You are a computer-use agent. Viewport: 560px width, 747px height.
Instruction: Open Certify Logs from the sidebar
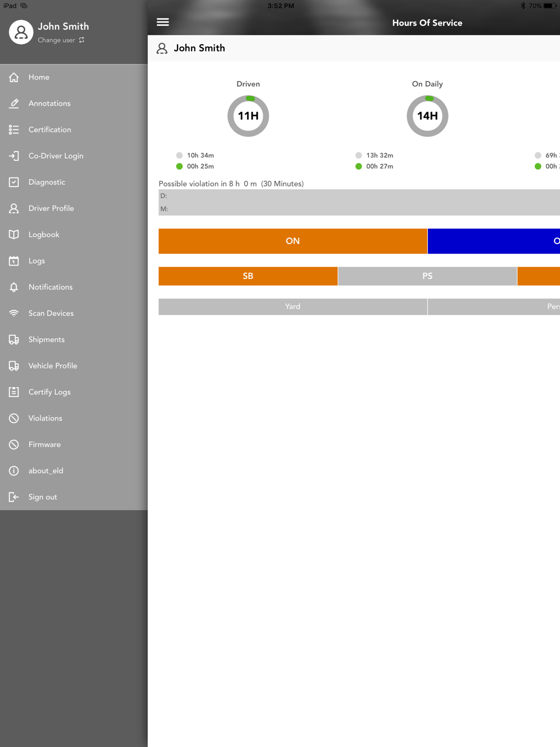[x=74, y=392]
